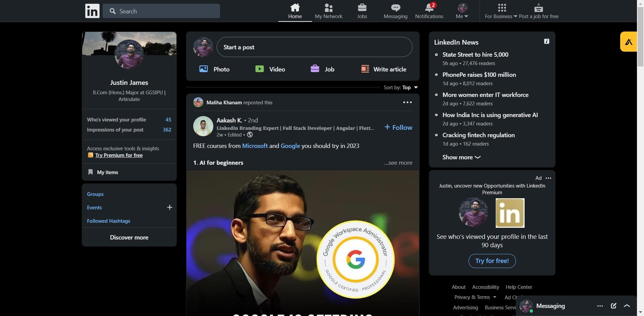Open About footer link
Image resolution: width=644 pixels, height=316 pixels.
tap(459, 287)
